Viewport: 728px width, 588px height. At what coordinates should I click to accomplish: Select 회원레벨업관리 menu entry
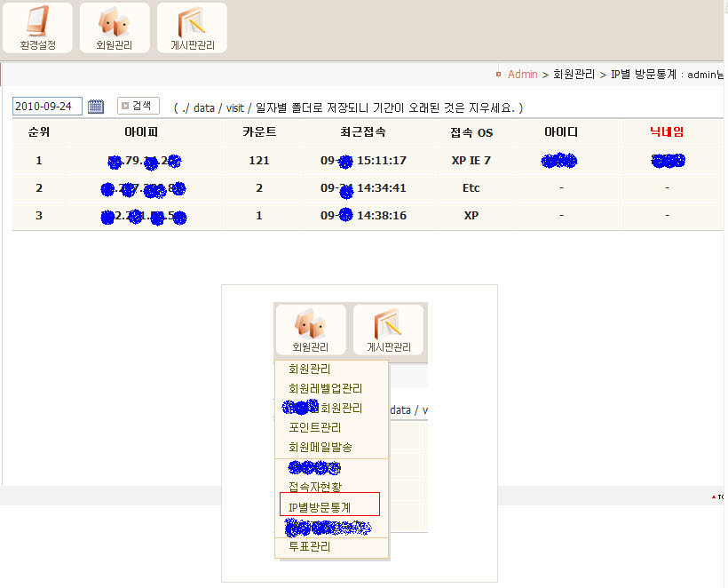[x=325, y=388]
